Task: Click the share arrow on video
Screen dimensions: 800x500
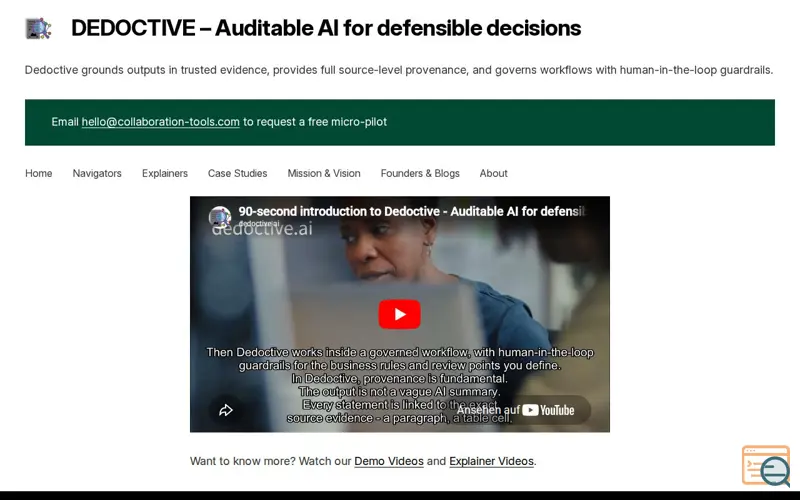Action: (x=226, y=410)
